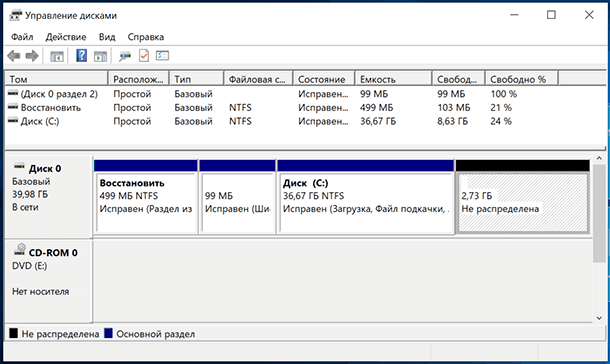
Task: Select the 99 МБ partition block
Action: (237, 197)
